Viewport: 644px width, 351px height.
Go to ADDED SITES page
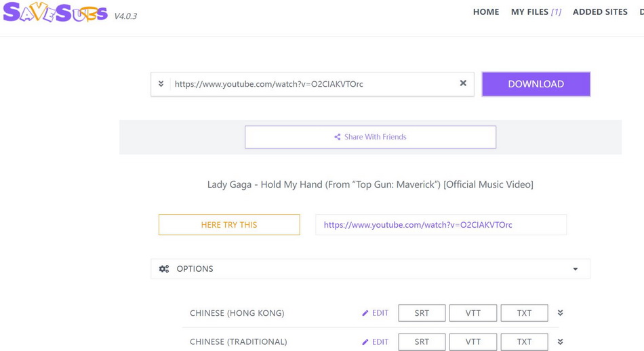click(x=600, y=12)
